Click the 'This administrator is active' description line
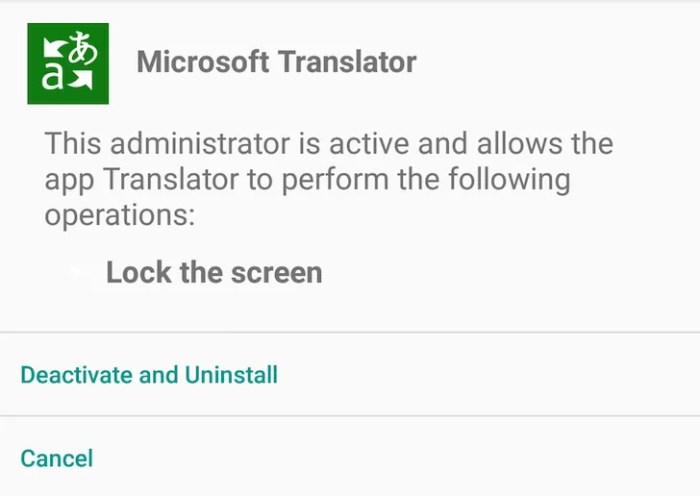Viewport: 700px width, 496px height. coord(328,143)
